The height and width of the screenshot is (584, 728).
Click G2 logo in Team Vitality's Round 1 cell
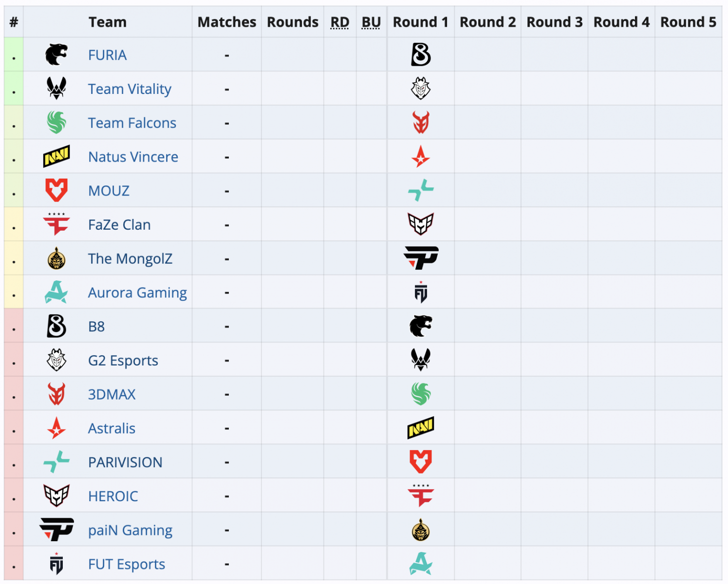tap(421, 89)
